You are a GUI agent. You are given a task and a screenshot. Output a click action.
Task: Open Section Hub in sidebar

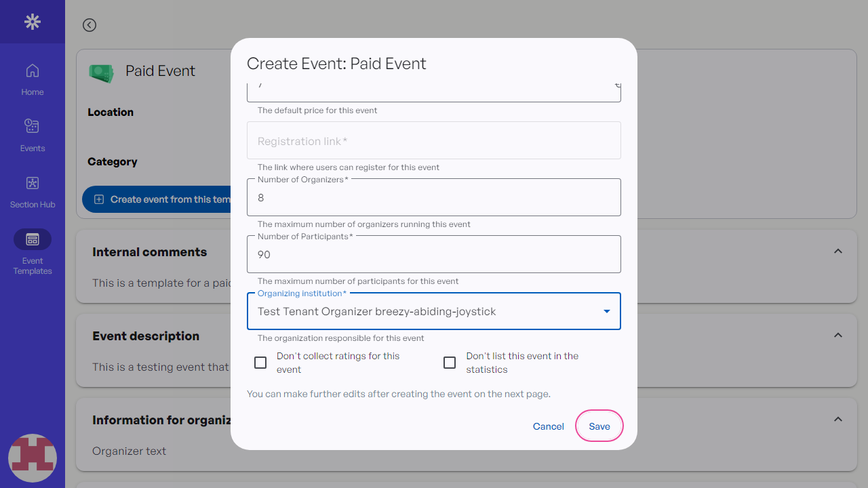tap(33, 191)
